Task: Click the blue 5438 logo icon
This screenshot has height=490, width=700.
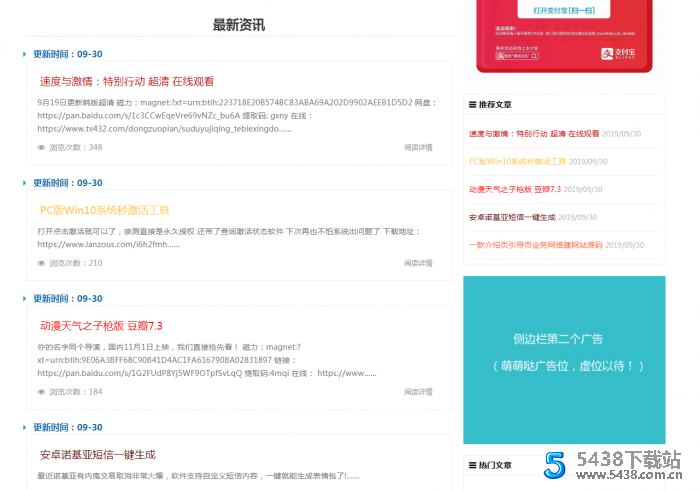Action: 555,465
